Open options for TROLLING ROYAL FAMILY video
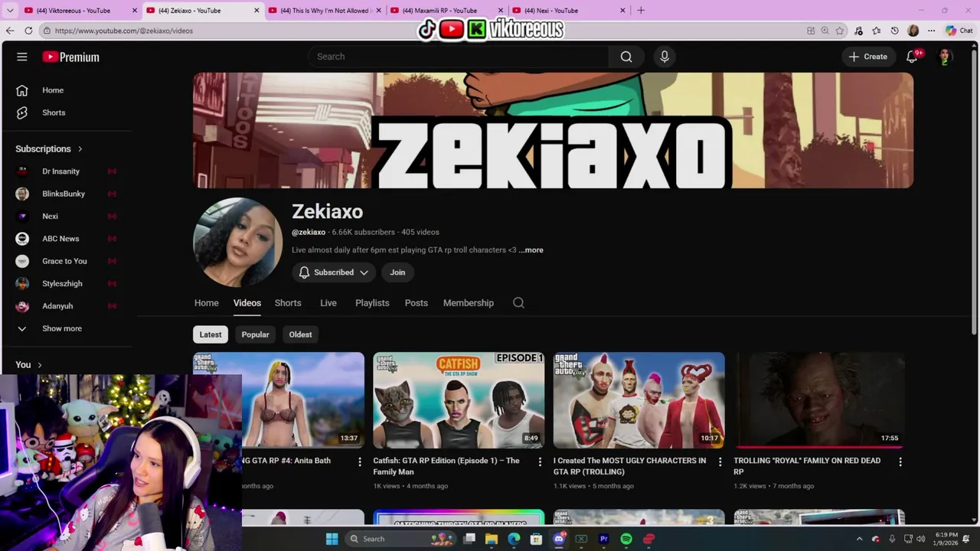Screen dimensions: 980x551 (900, 461)
